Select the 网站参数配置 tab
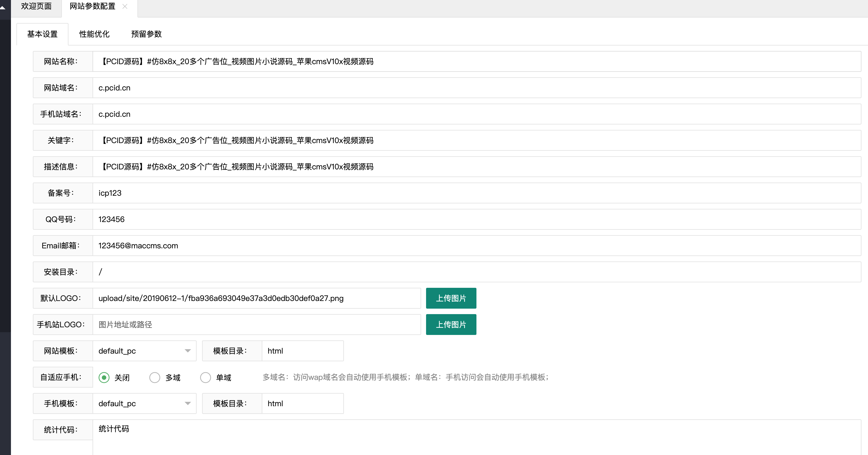 (92, 6)
